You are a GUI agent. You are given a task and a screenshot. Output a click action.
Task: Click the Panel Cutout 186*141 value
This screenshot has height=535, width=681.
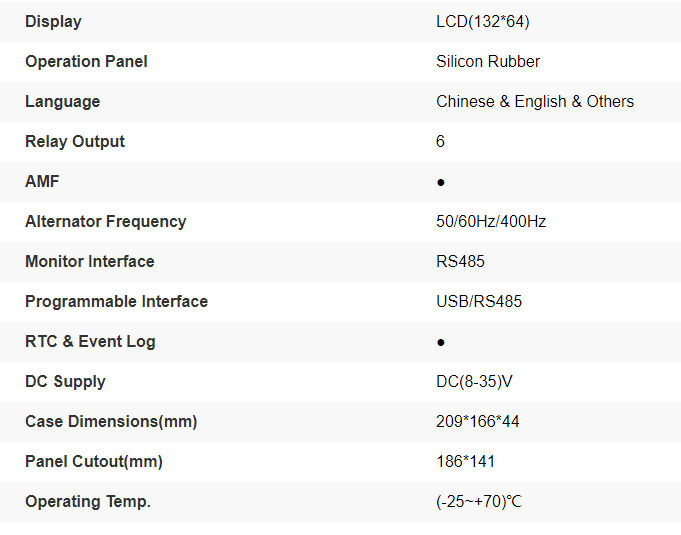[465, 461]
